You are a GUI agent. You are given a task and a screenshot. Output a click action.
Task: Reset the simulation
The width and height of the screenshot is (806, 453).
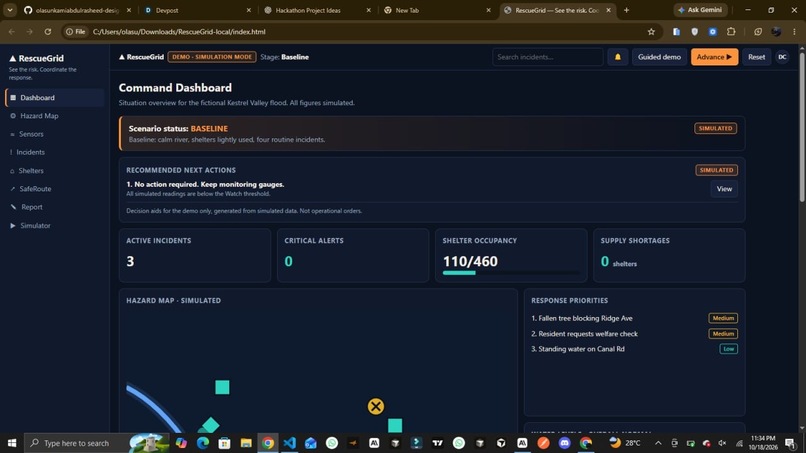[x=756, y=57]
